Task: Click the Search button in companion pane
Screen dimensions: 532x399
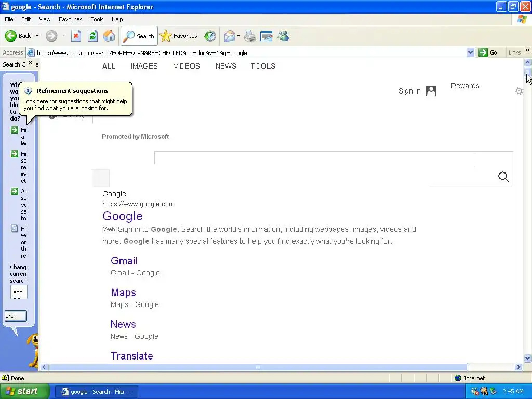Action: pos(16,316)
